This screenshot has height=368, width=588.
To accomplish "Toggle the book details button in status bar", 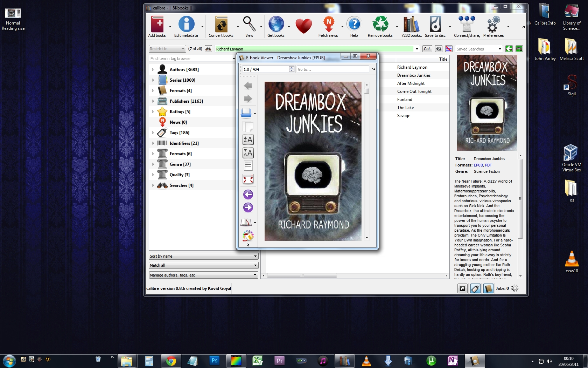I will pos(488,288).
